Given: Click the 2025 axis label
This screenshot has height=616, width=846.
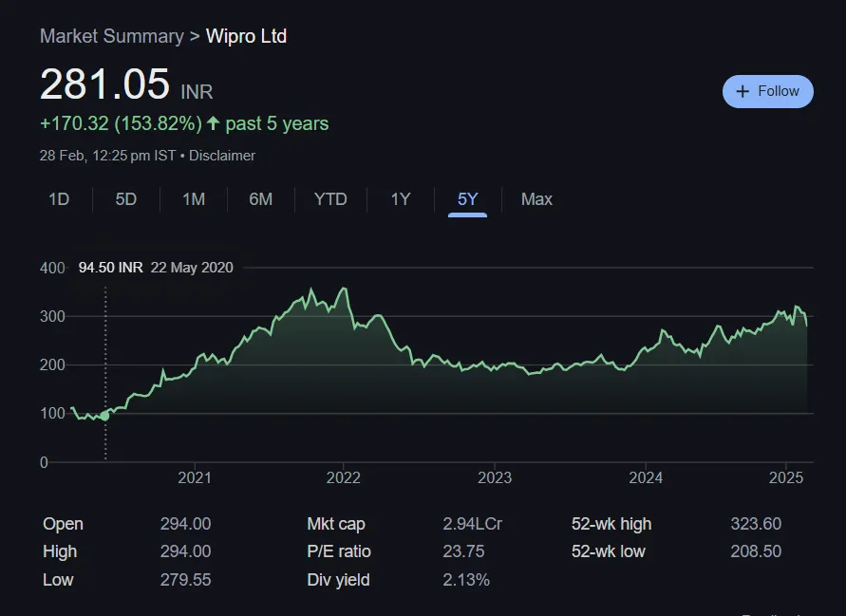Looking at the screenshot, I should [x=786, y=478].
